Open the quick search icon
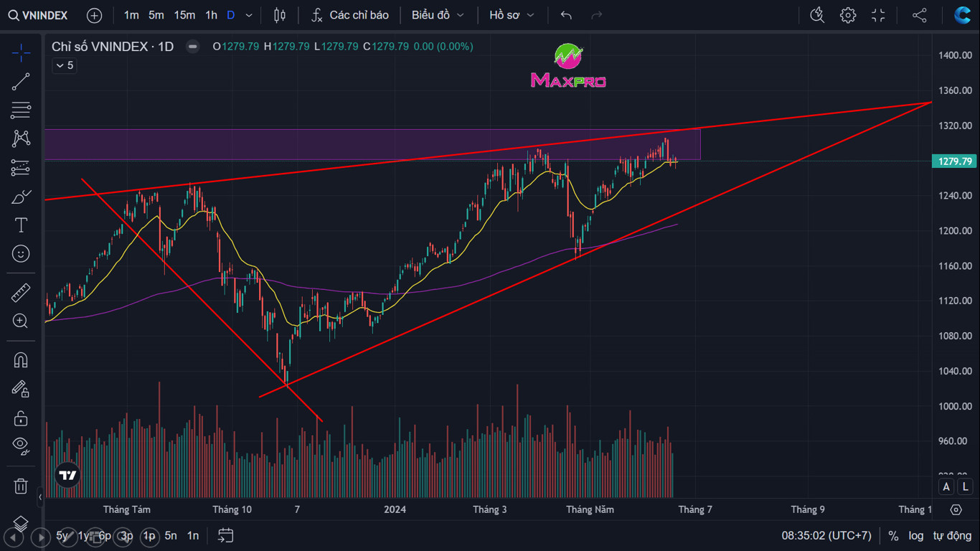980x551 pixels. click(x=817, y=15)
